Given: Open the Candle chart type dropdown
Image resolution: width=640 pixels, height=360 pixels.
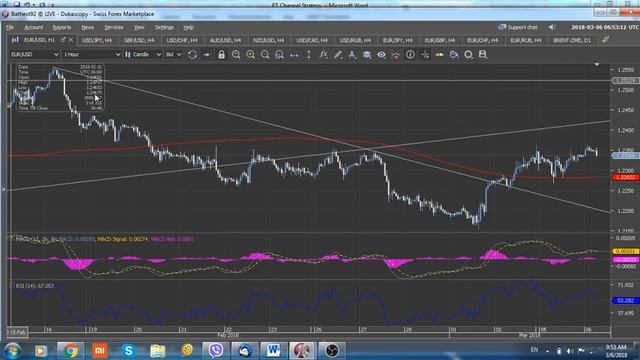Looking at the screenshot, I should 143,55.
